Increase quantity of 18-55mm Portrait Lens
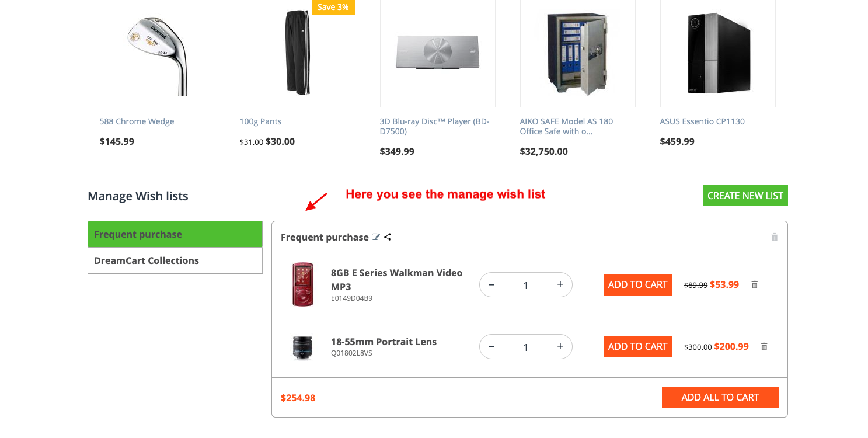This screenshot has width=868, height=438. 560,347
